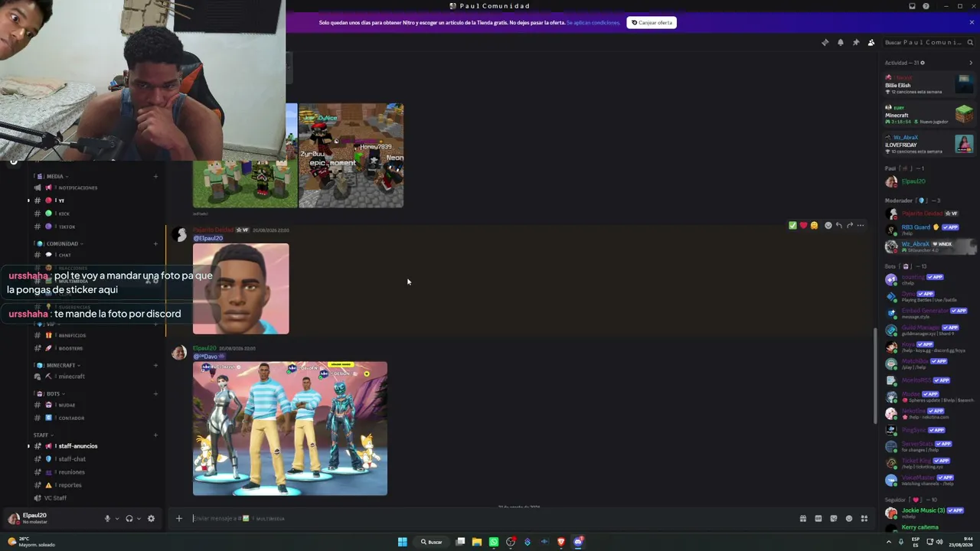Image resolution: width=980 pixels, height=551 pixels.
Task: Open the face portrait image attachment
Action: [240, 289]
